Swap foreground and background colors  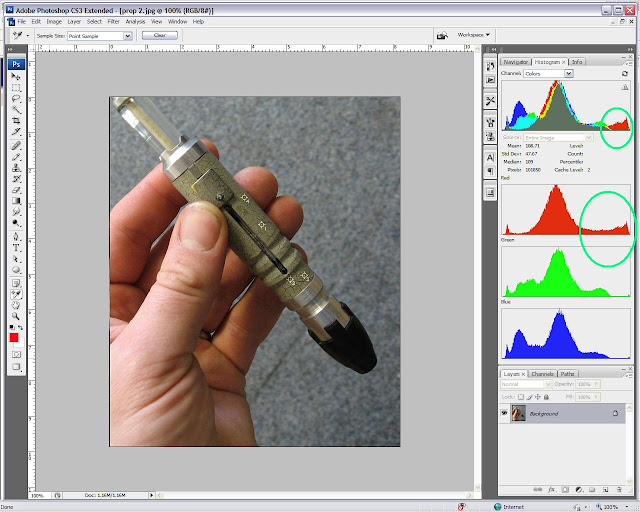tap(20, 327)
